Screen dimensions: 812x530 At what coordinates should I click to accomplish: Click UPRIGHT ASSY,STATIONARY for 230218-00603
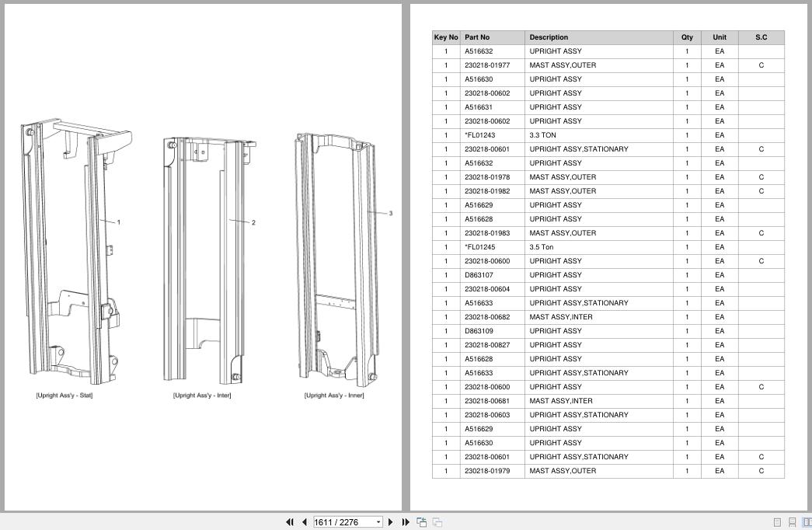578,415
